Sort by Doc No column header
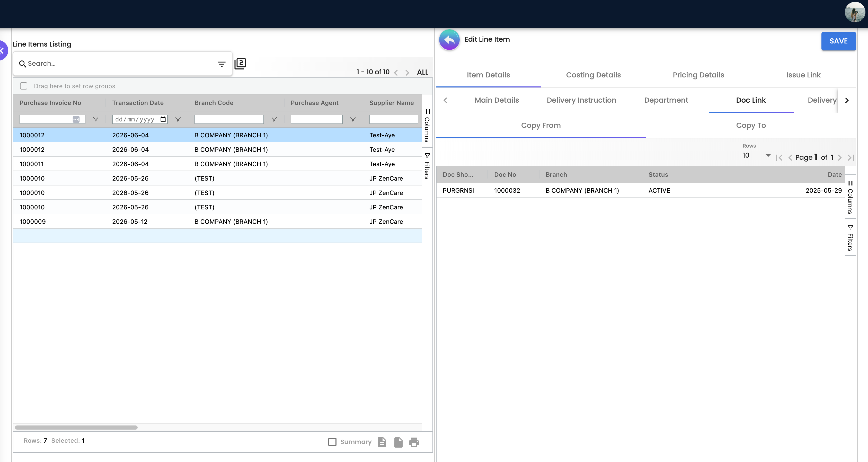This screenshot has width=868, height=462. tap(505, 175)
